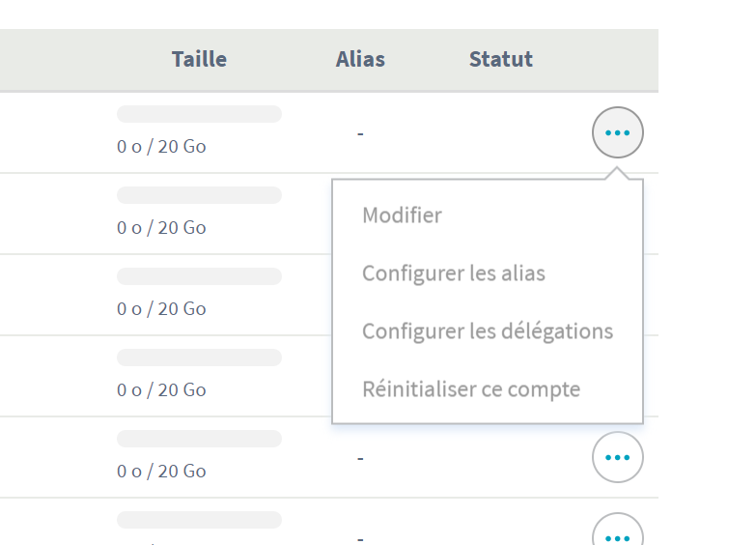Click the partially visible three-dot button in the bottom row
The image size is (756, 545).
pos(617,534)
